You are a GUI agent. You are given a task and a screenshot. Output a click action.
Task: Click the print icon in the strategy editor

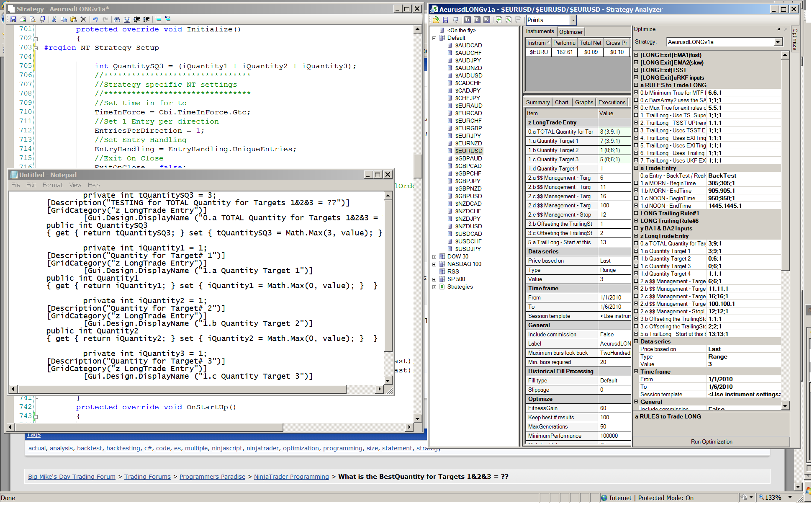point(23,19)
